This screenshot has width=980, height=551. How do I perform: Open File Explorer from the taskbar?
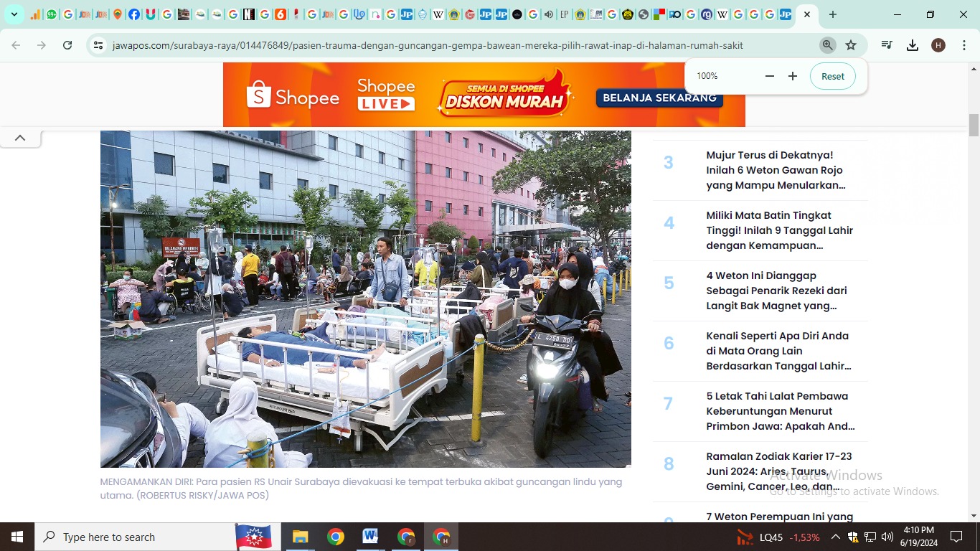300,537
